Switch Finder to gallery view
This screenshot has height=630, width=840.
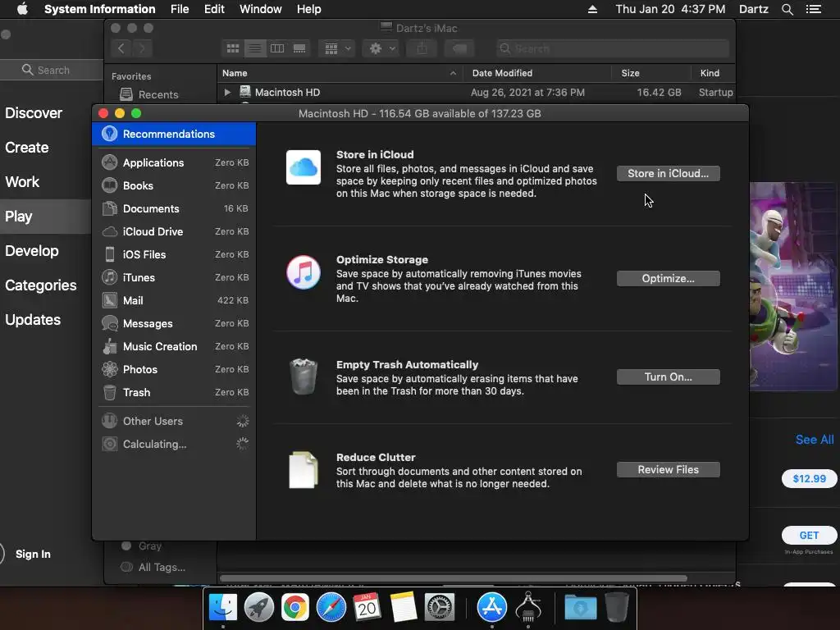299,48
